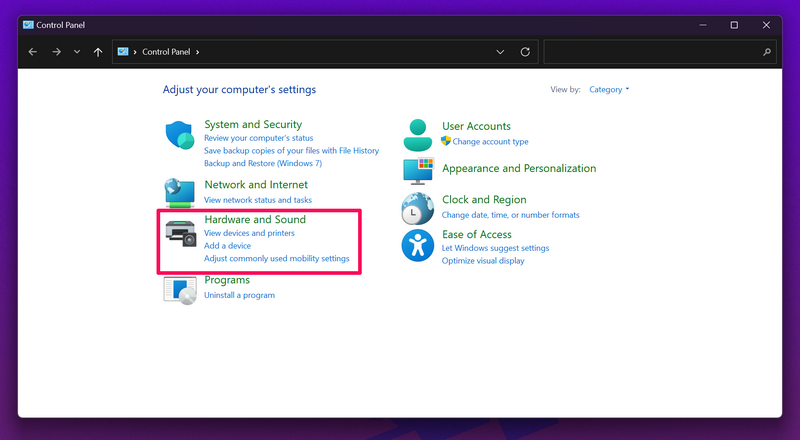The height and width of the screenshot is (440, 800).
Task: Expand the address bar history dropdown
Action: click(500, 52)
